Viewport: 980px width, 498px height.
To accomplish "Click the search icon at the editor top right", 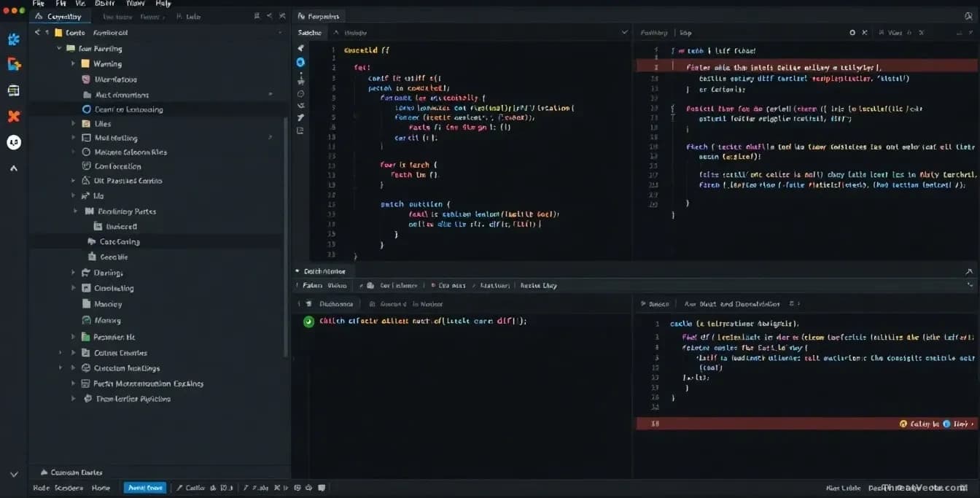I will point(968,16).
